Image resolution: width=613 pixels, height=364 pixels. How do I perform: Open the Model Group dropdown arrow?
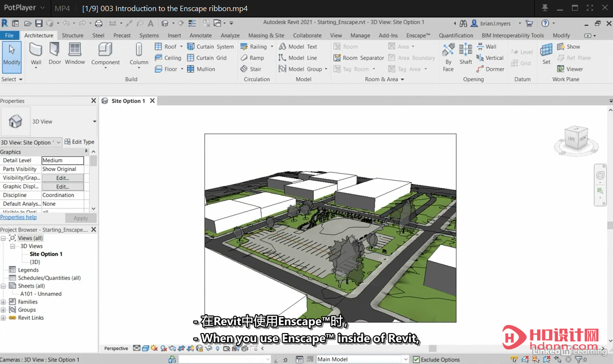pos(326,69)
